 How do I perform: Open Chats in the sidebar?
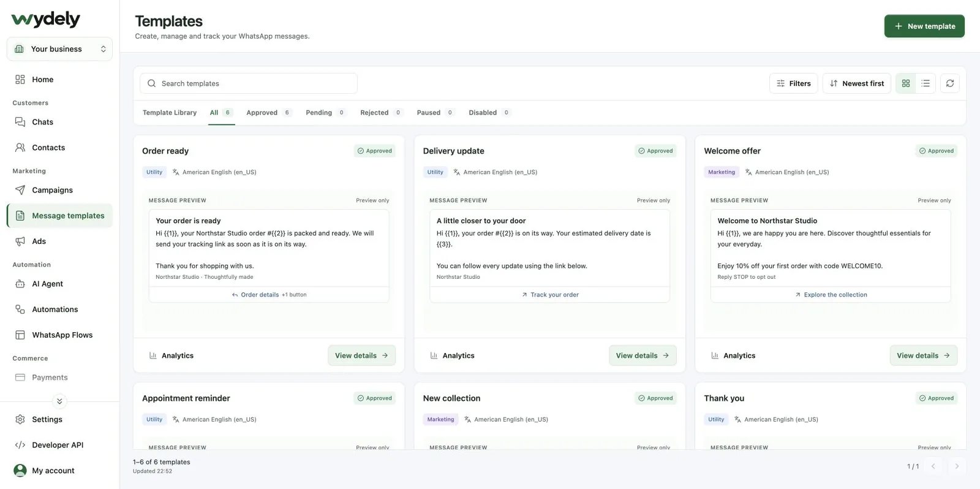pos(59,122)
